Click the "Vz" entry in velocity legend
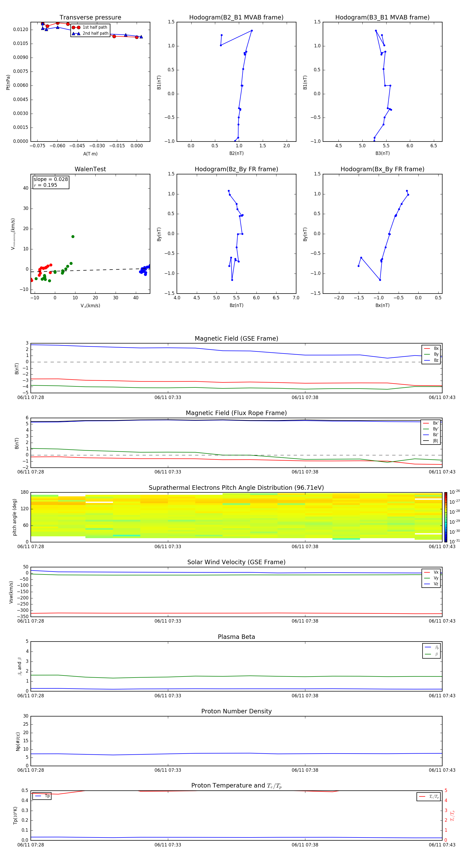Image resolution: width=473 pixels, height=868 pixels. (431, 584)
